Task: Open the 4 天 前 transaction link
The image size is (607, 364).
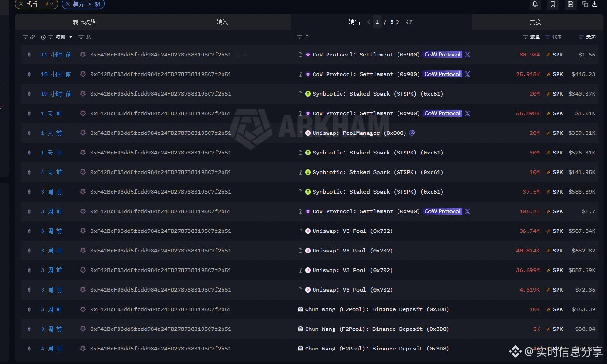Action: (51, 172)
